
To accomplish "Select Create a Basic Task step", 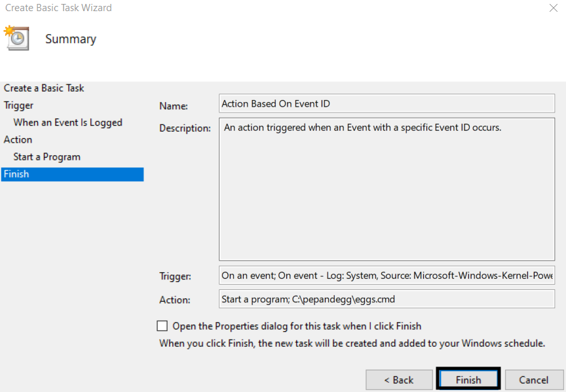I will tap(44, 88).
